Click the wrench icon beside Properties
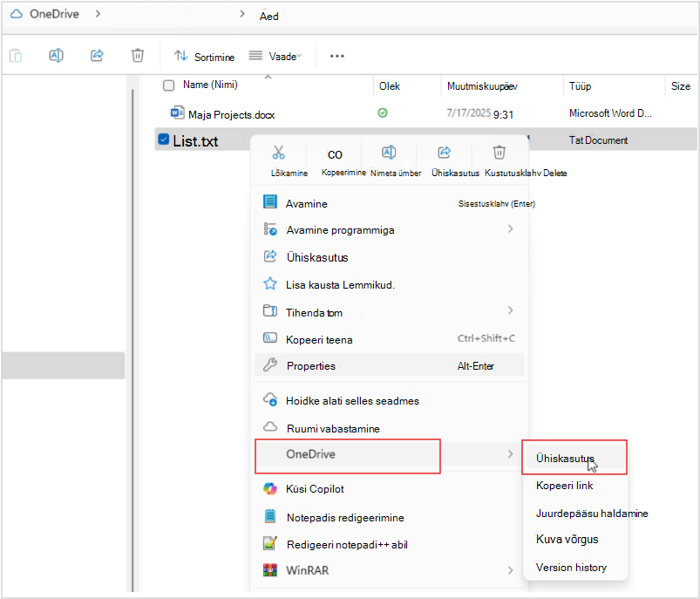 click(x=270, y=365)
